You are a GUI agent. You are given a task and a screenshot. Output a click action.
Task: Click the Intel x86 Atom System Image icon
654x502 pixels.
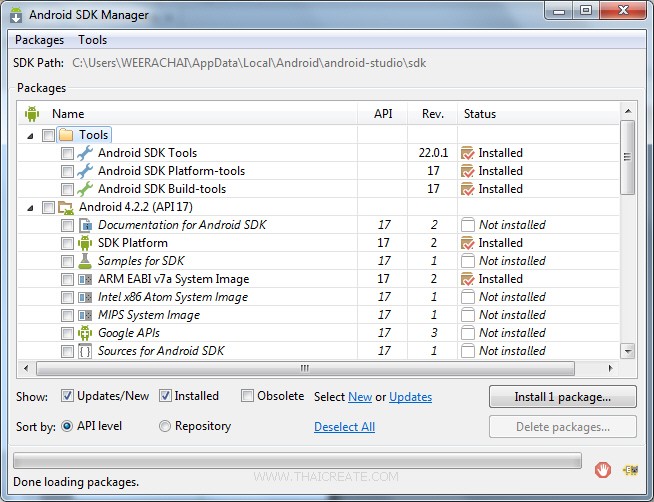click(85, 297)
